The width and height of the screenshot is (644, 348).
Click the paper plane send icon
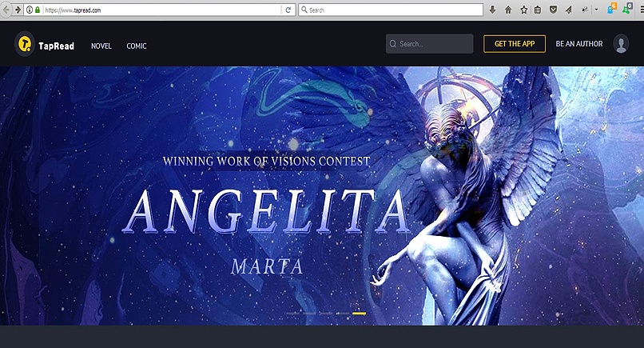(x=569, y=10)
